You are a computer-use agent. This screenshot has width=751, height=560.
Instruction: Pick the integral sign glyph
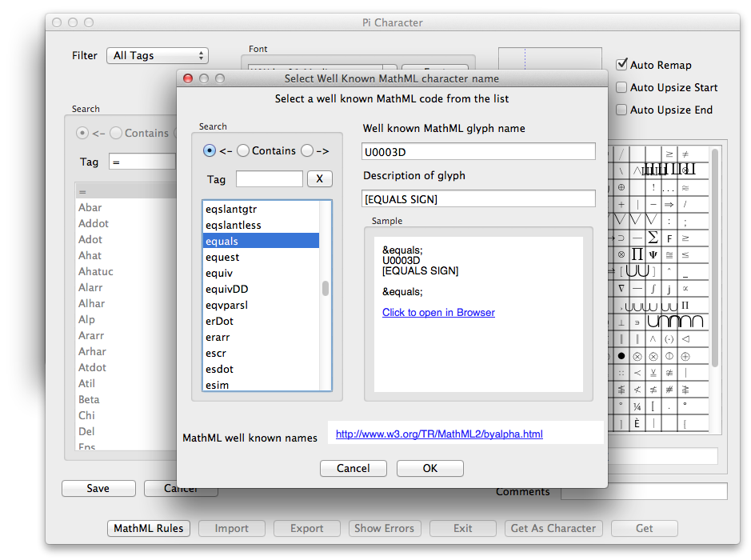click(653, 288)
